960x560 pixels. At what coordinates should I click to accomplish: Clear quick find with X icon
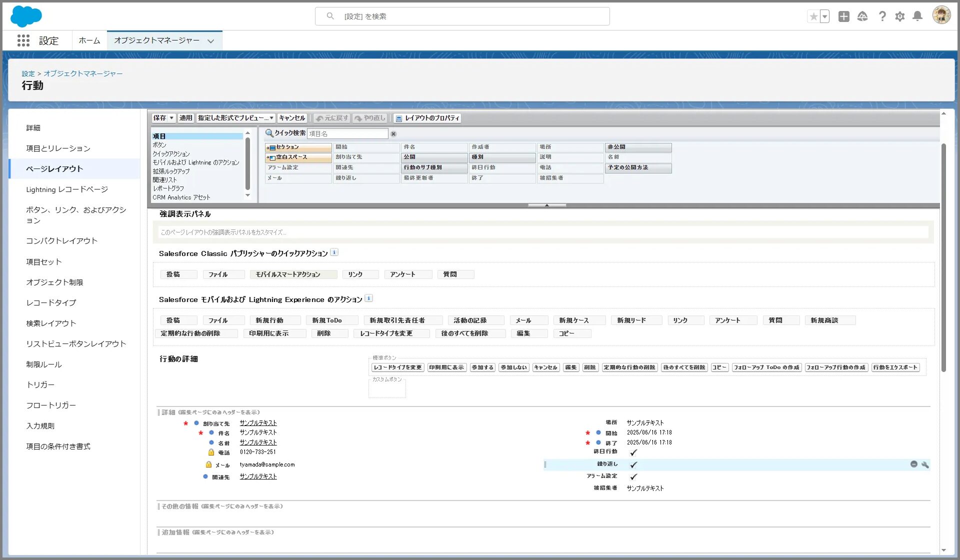393,134
